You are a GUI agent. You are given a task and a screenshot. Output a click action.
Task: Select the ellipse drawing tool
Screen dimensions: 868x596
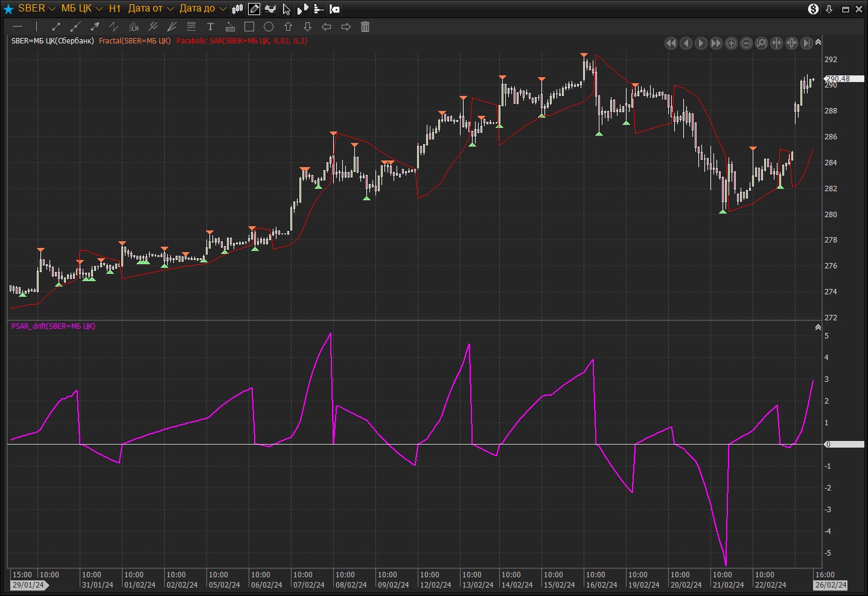point(269,27)
